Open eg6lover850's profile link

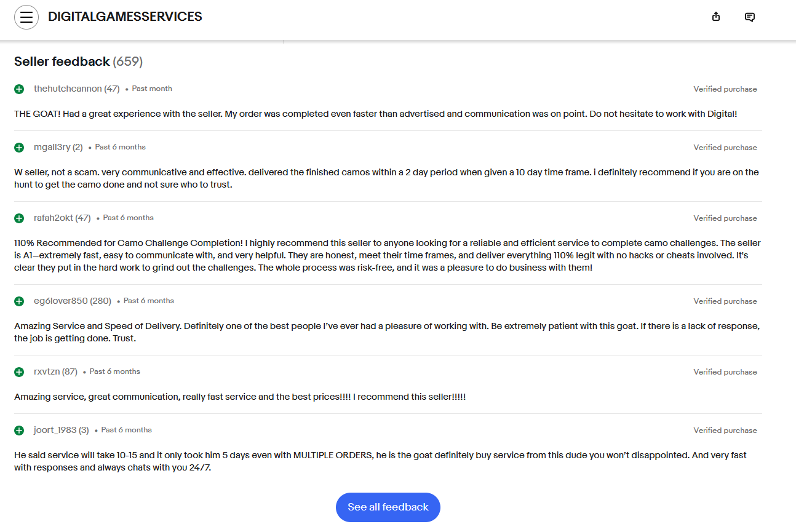(x=61, y=301)
